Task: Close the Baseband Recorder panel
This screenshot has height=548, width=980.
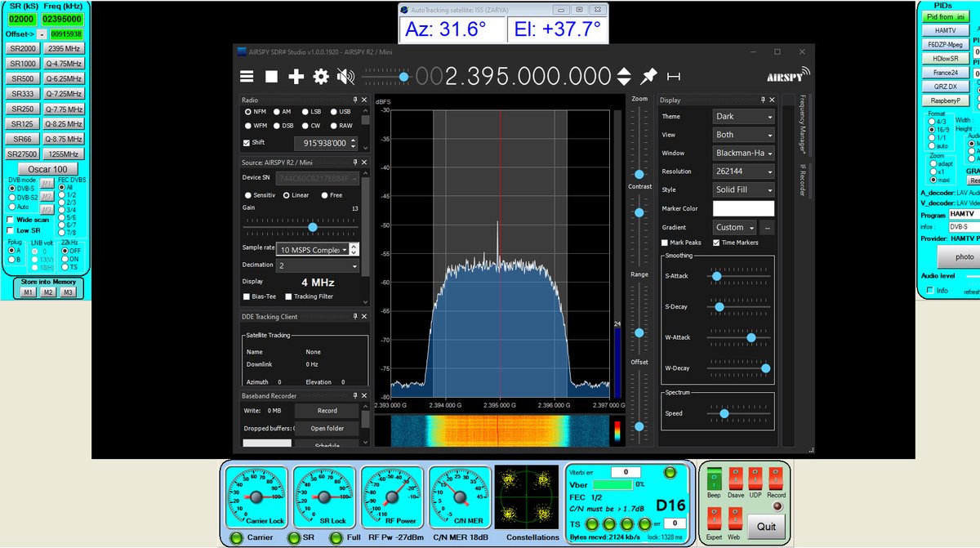Action: click(364, 395)
